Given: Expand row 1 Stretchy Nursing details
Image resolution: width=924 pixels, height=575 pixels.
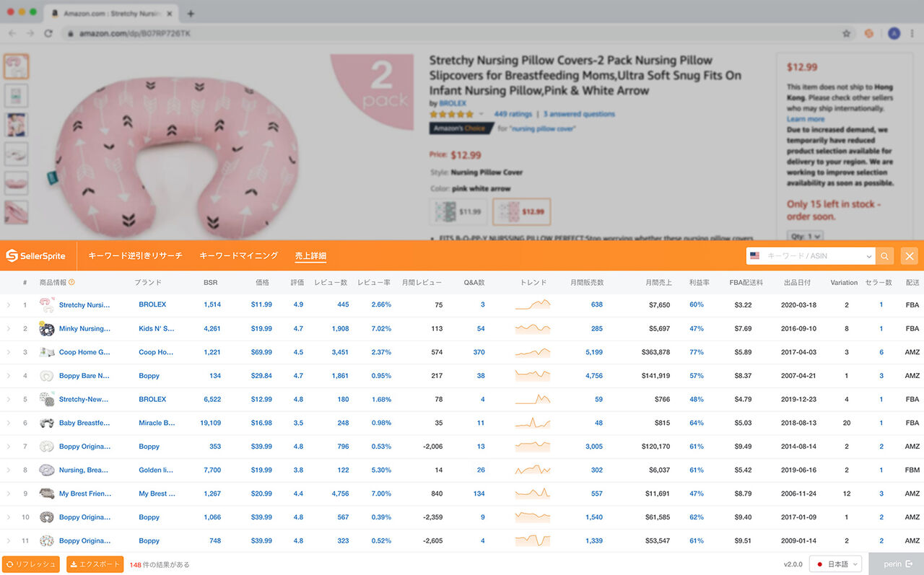Looking at the screenshot, I should [9, 305].
